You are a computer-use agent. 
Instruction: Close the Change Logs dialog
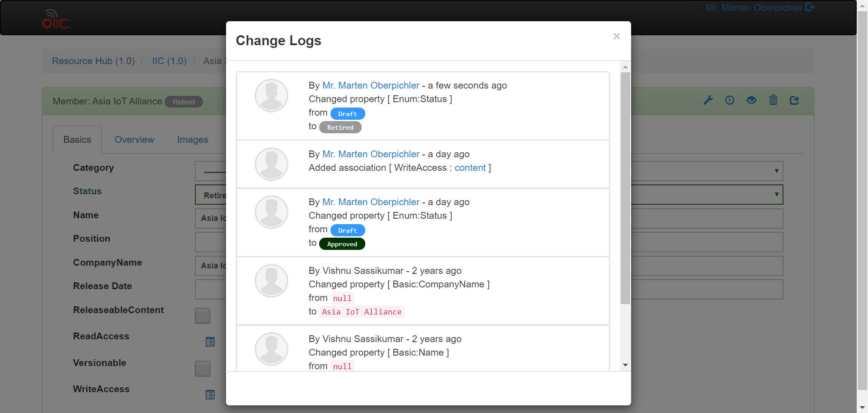point(616,36)
